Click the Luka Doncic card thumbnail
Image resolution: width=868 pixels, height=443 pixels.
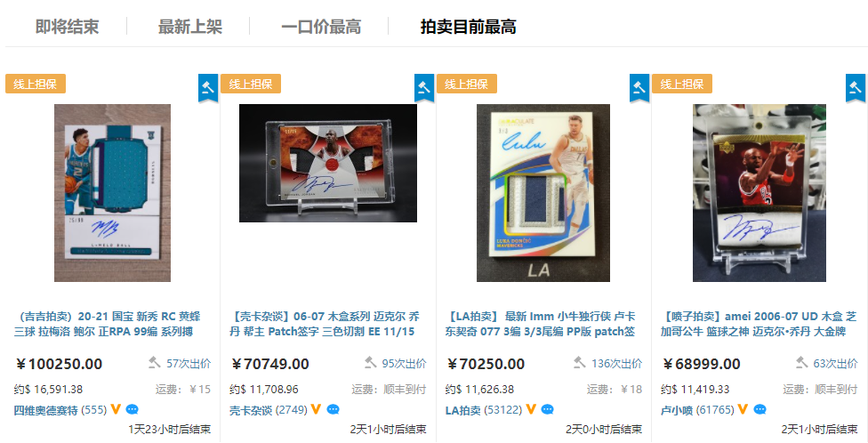click(543, 193)
